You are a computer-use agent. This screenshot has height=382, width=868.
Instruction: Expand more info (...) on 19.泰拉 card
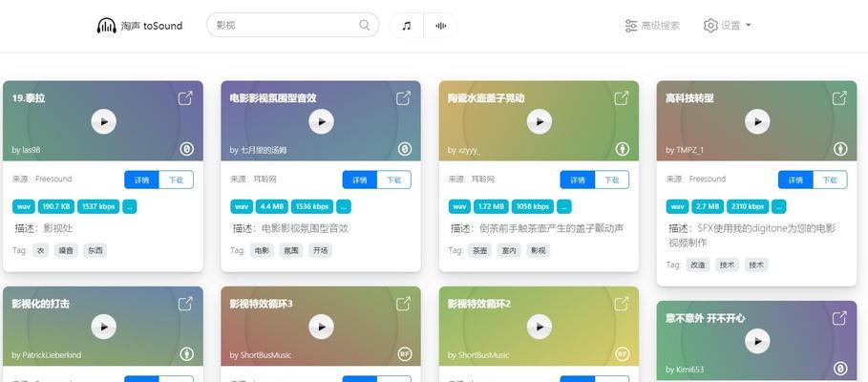130,206
